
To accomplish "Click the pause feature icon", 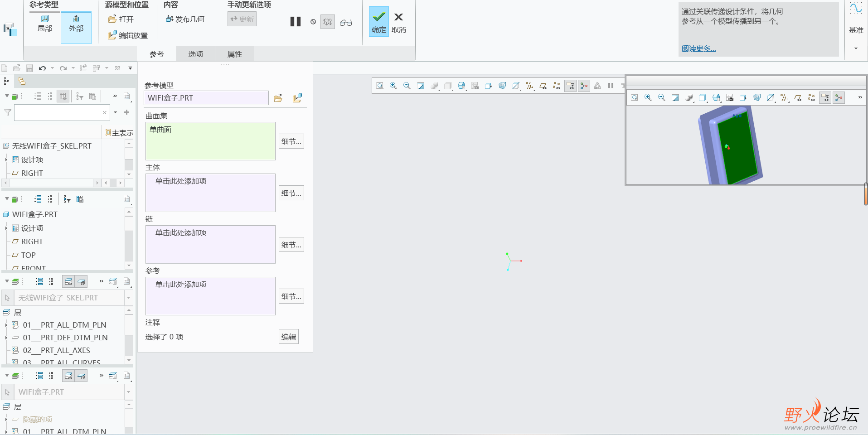I will pos(296,22).
